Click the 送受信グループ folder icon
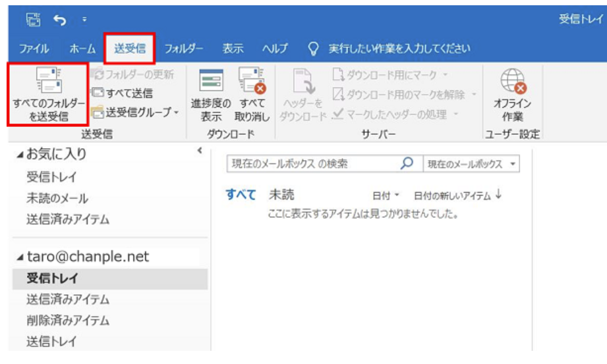The width and height of the screenshot is (607, 364). click(x=98, y=112)
